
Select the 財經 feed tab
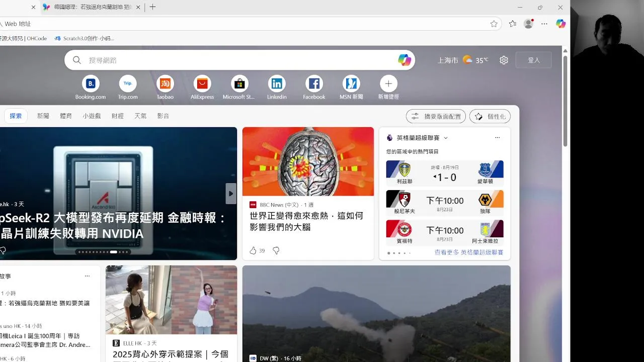[118, 116]
